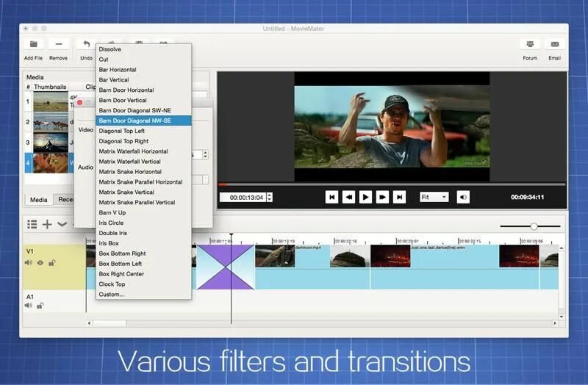The height and width of the screenshot is (385, 588).
Task: Select media thumbnail in row 2
Action: tap(51, 122)
